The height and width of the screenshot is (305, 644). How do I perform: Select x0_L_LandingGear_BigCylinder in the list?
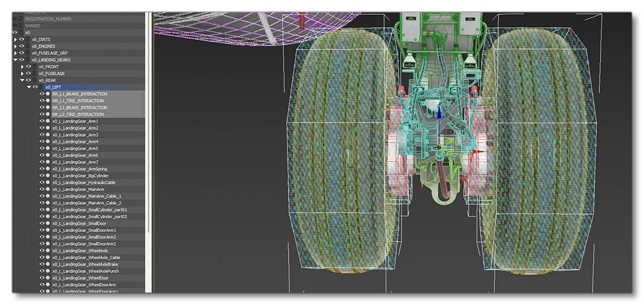coord(80,176)
